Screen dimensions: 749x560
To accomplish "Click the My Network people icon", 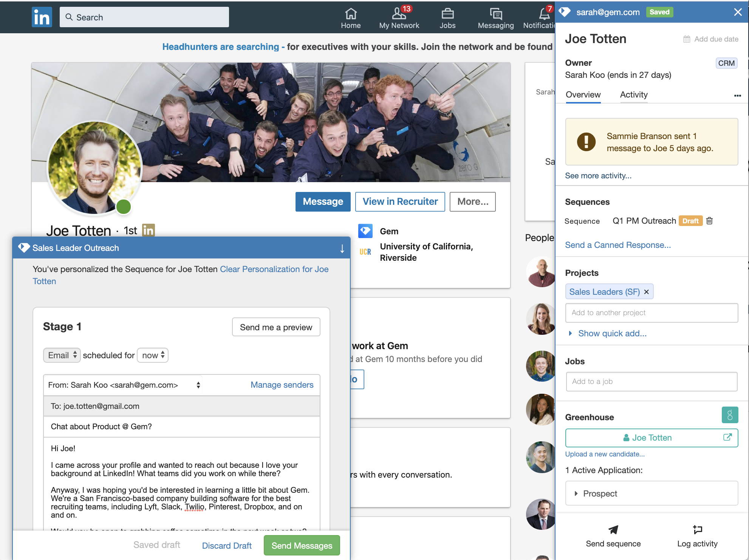I will [x=398, y=12].
